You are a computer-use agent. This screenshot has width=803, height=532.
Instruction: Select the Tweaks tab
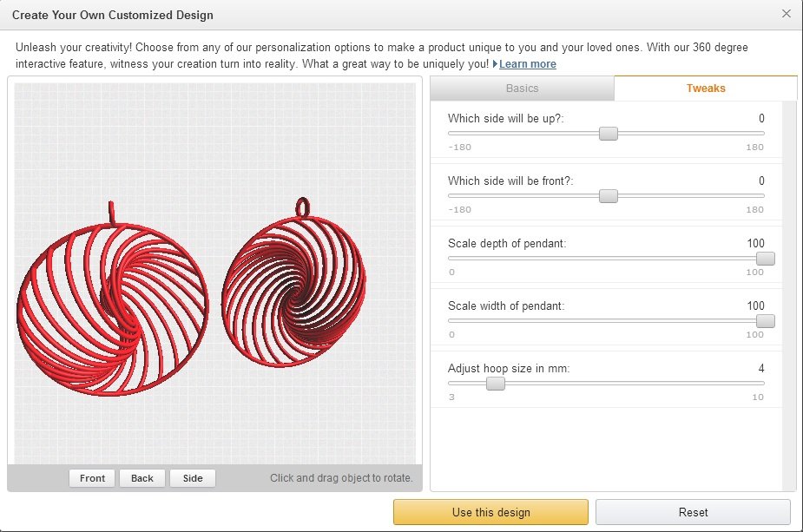click(x=705, y=89)
